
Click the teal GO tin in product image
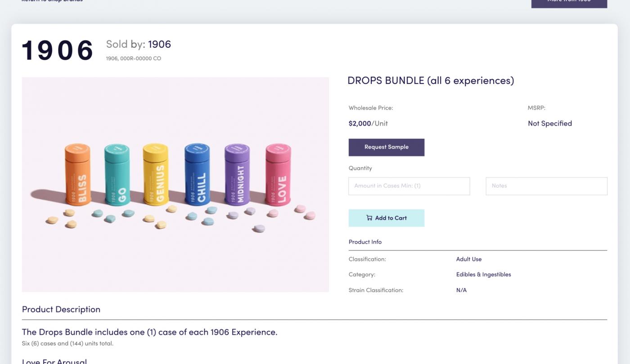pos(117,174)
